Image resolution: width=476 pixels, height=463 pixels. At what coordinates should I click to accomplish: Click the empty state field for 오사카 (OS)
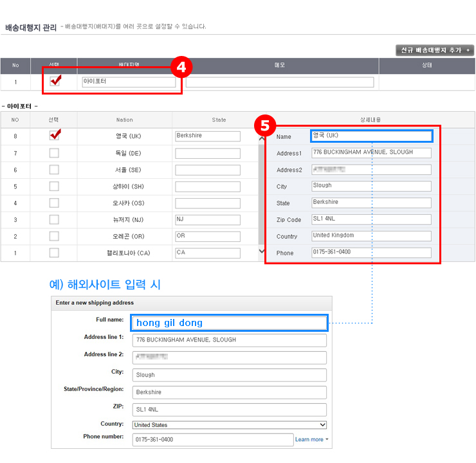point(208,203)
